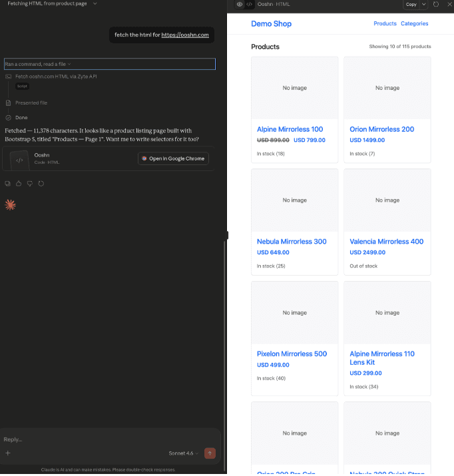Image resolution: width=454 pixels, height=476 pixels.
Task: Retry the response with the regenerate icon
Action: pyautogui.click(x=41, y=183)
